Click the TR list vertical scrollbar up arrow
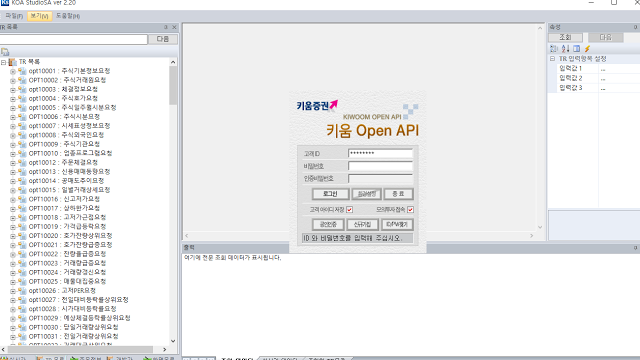This screenshot has width=640, height=360. [173, 62]
